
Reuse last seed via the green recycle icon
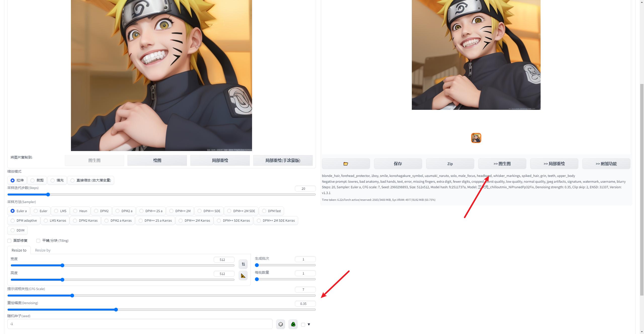(293, 324)
